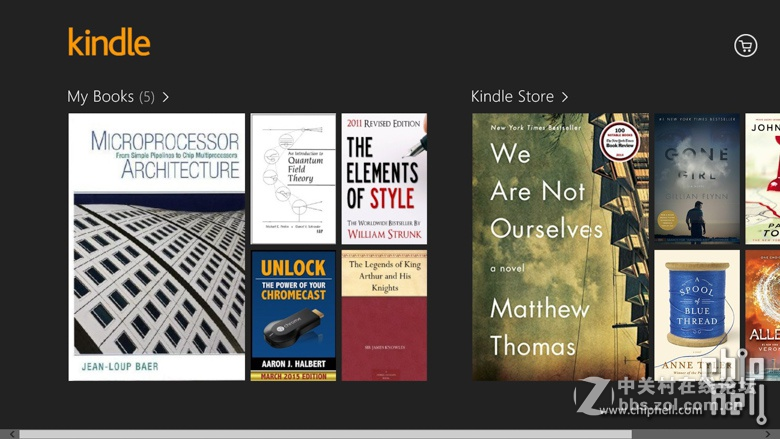Expand My Books chevron arrow

click(x=166, y=96)
